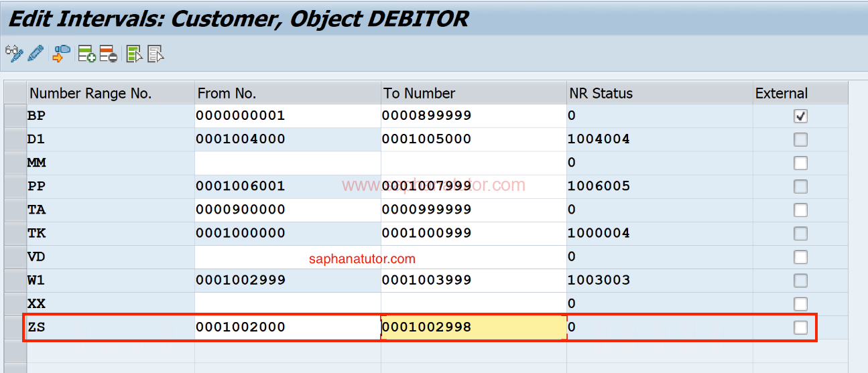Tick External checkbox in PP row
Screen dimensions: 868x373
tap(800, 187)
